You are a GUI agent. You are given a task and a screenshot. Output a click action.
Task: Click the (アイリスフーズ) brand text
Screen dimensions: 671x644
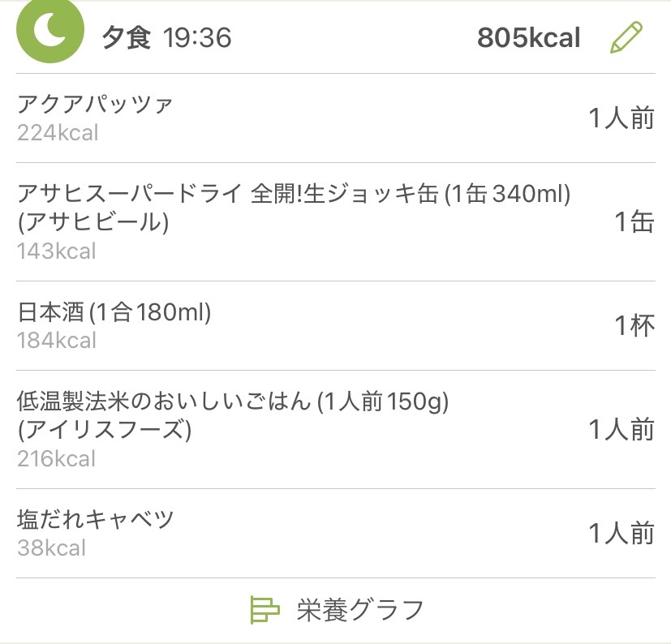point(105,430)
